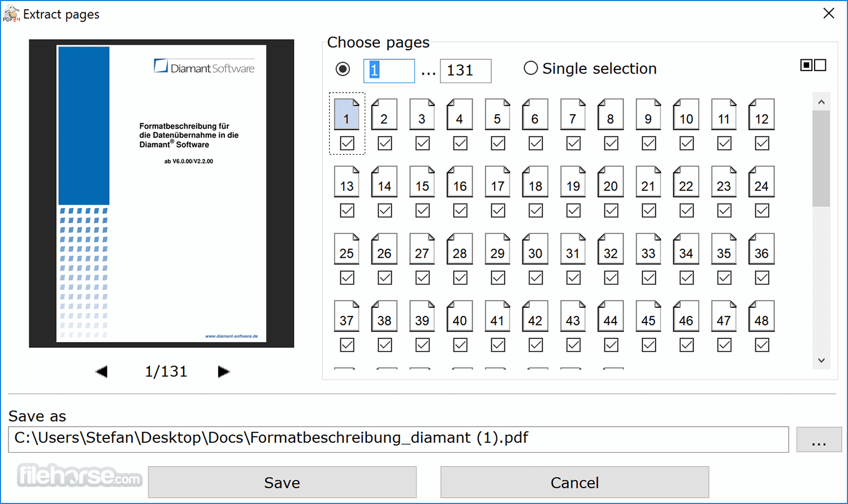Select the page range radio button
Image resolution: width=848 pixels, height=504 pixels.
pos(343,69)
